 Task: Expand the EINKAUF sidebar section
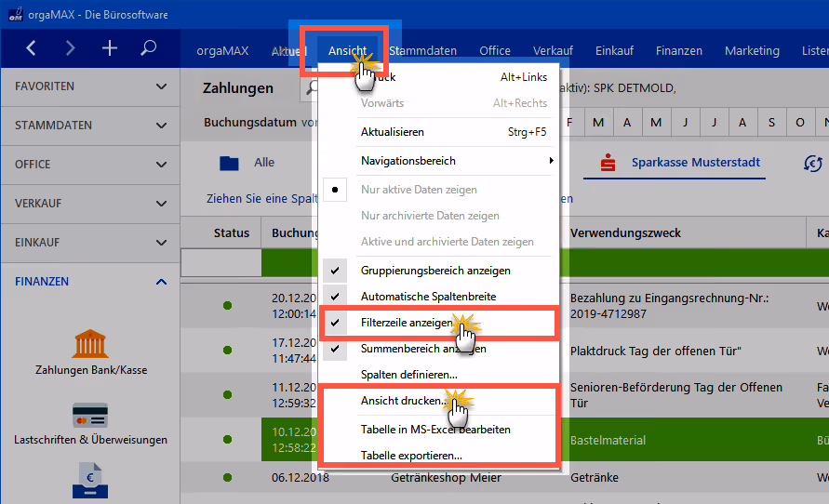pyautogui.click(x=90, y=243)
